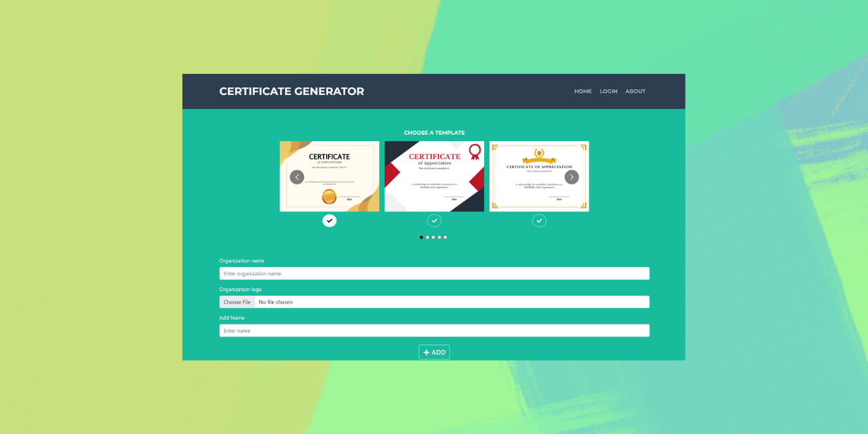The width and height of the screenshot is (868, 434).
Task: Open the Home navigation link
Action: (x=583, y=92)
